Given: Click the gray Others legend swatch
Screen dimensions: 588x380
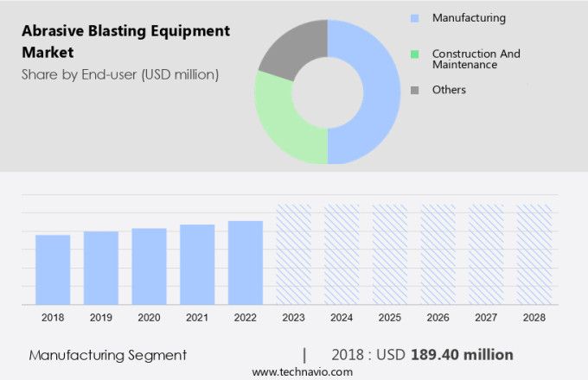Looking at the screenshot, I should (415, 91).
